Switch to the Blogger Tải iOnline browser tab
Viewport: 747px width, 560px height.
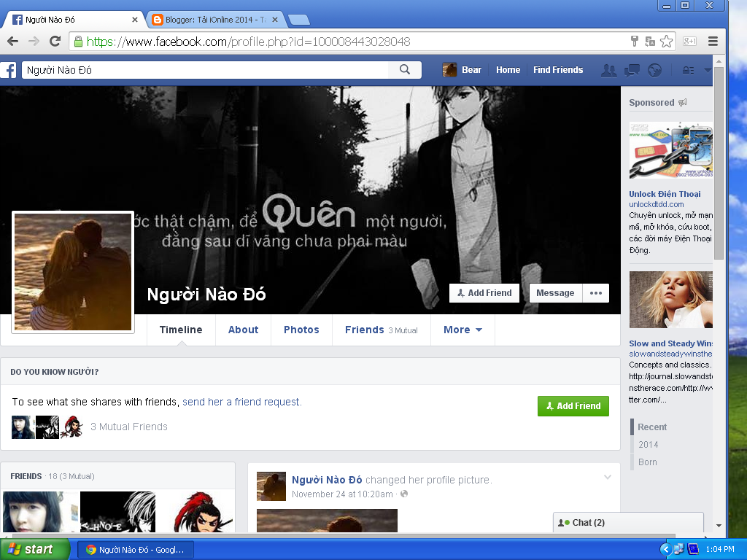pyautogui.click(x=215, y=20)
